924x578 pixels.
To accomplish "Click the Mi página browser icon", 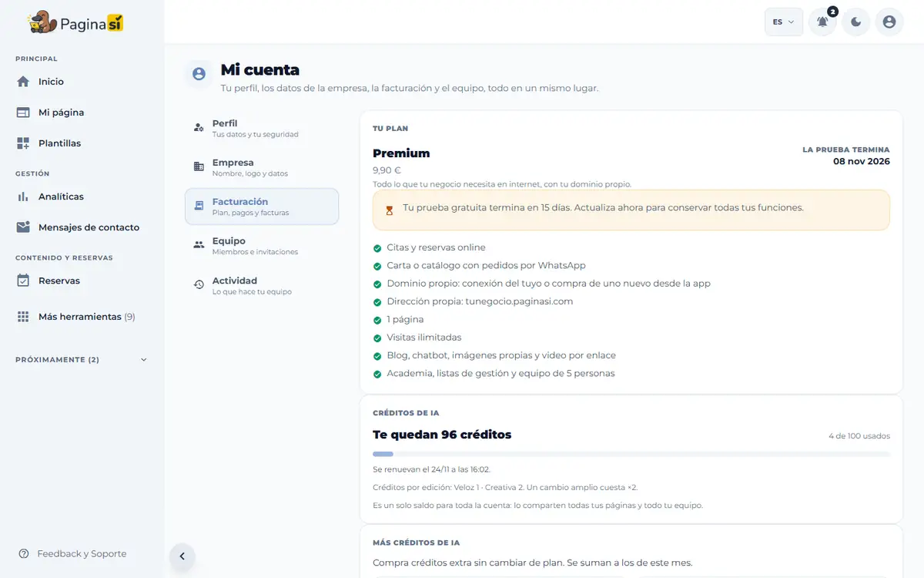I will [23, 113].
